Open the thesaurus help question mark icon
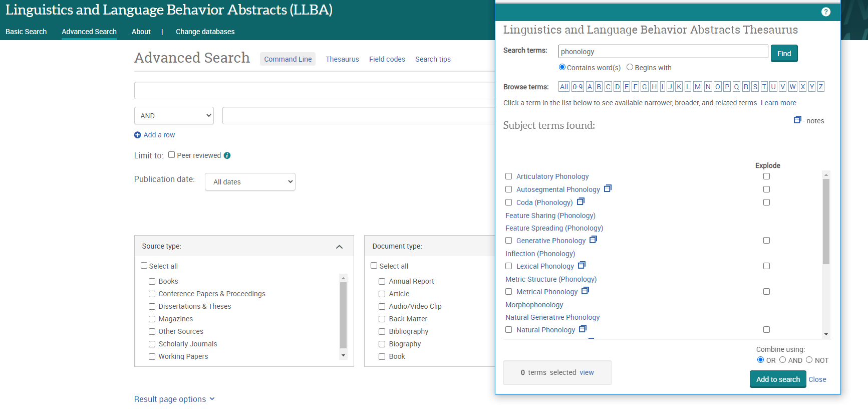Screen dimensions: 868x409 [x=826, y=12]
